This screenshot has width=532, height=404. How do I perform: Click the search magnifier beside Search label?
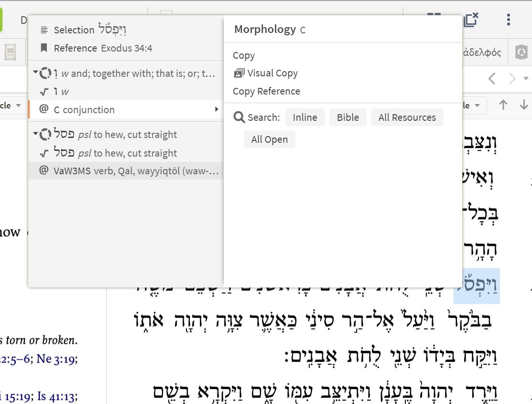(x=239, y=117)
